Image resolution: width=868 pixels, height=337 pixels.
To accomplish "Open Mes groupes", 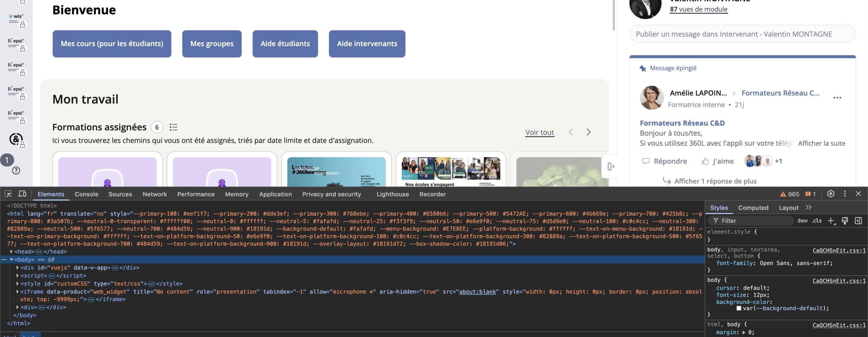I will tap(212, 44).
